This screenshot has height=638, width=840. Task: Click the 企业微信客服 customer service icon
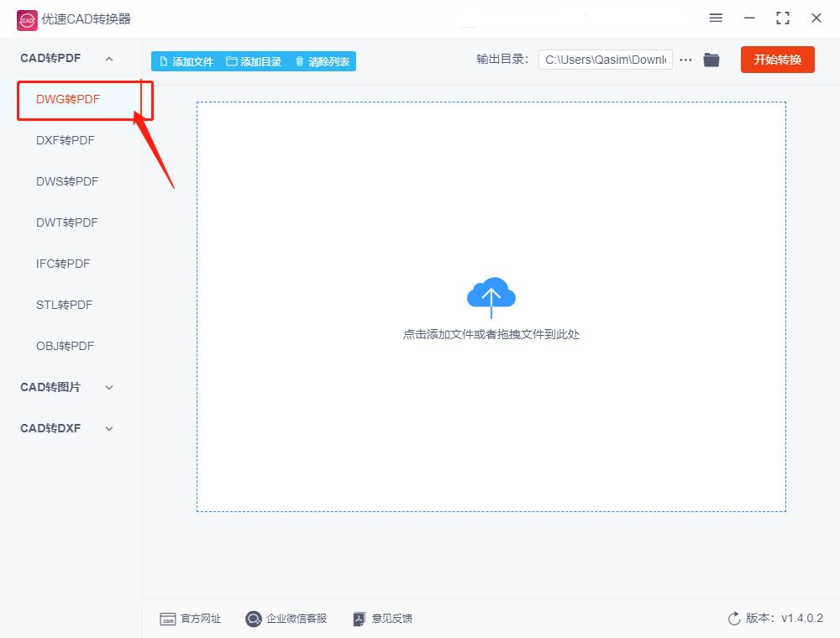point(253,619)
